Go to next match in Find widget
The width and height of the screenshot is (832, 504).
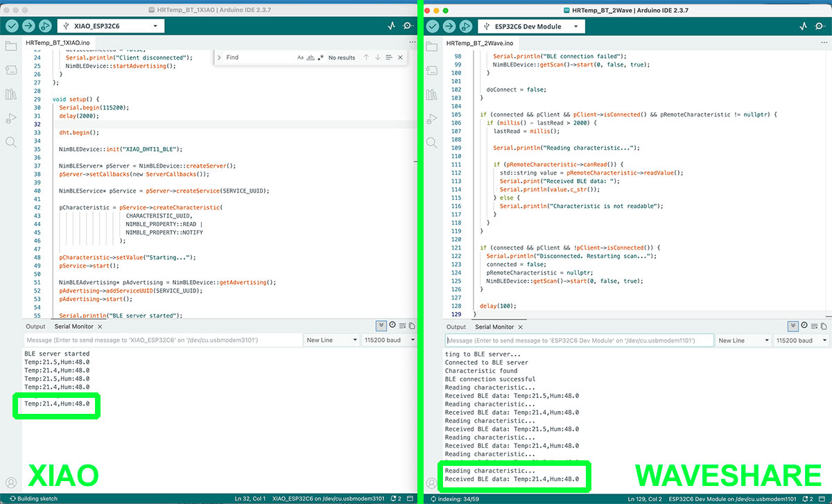tap(378, 58)
